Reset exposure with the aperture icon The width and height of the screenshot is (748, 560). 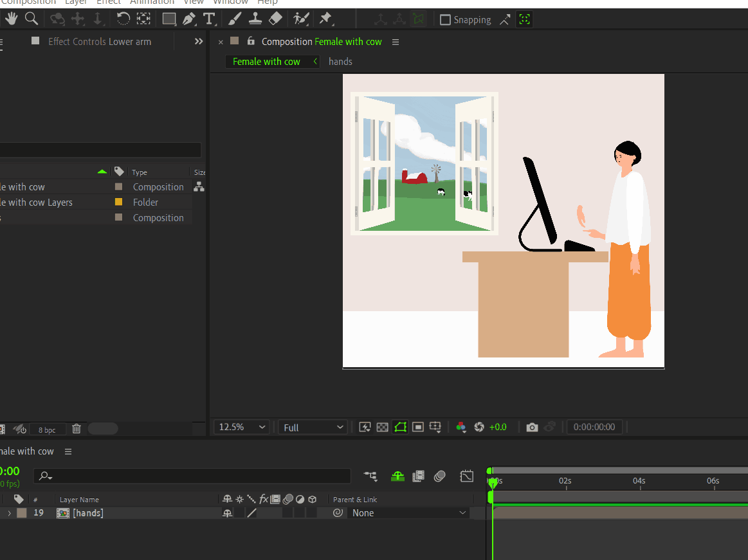click(479, 427)
